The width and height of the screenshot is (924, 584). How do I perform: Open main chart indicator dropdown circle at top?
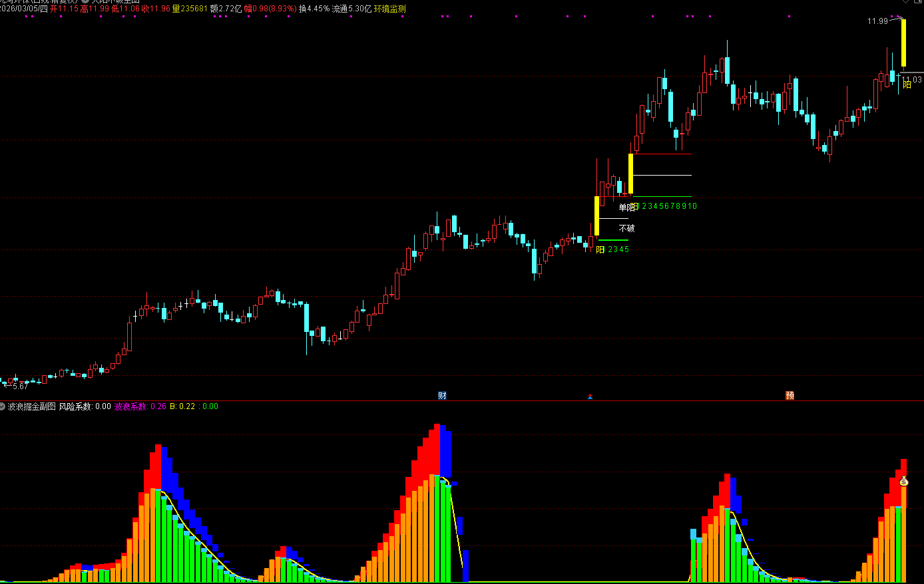point(85,1)
